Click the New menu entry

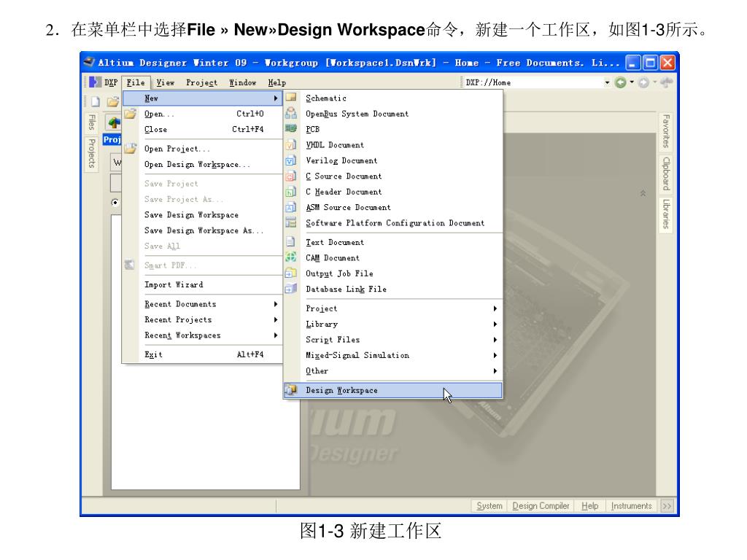203,98
